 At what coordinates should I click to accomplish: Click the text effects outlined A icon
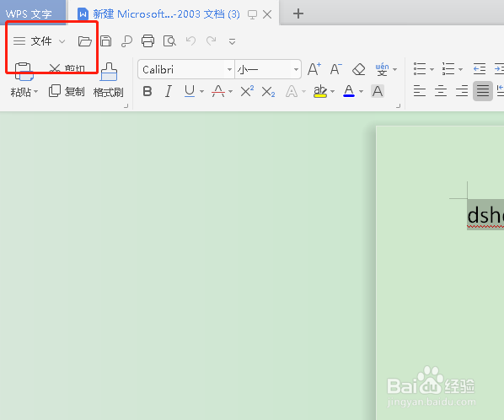(x=292, y=92)
